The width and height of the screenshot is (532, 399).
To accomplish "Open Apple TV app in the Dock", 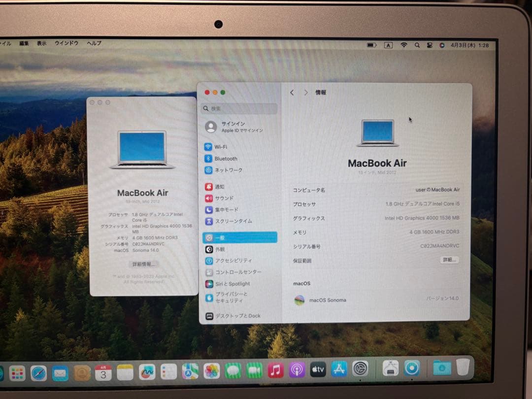I will [318, 369].
